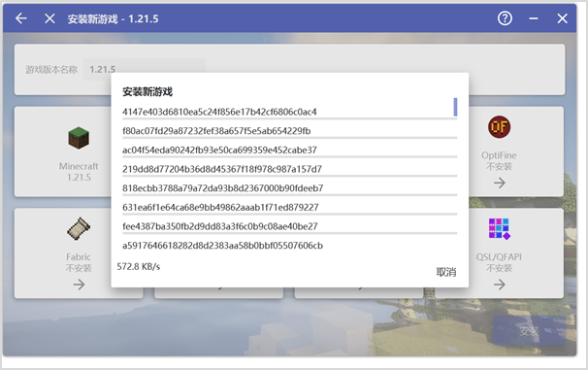
Task: Click the QSL/QFAPI colorful grid icon
Action: [x=499, y=229]
